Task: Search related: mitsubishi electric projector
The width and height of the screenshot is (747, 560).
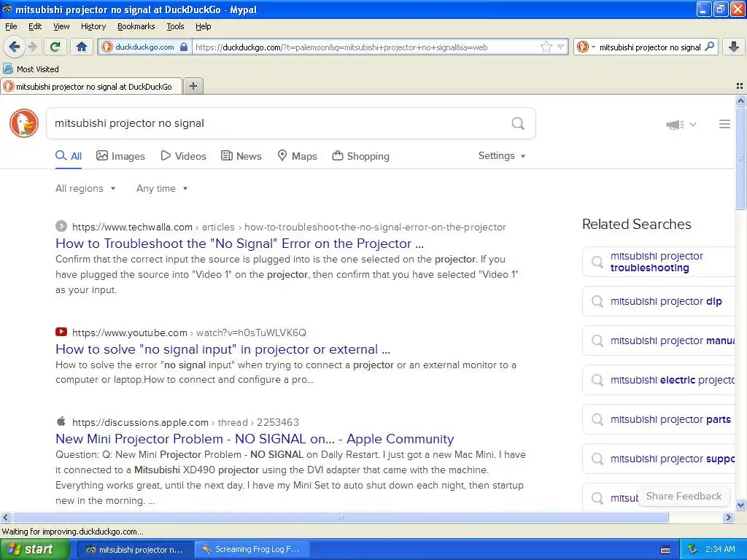Action: [659, 380]
